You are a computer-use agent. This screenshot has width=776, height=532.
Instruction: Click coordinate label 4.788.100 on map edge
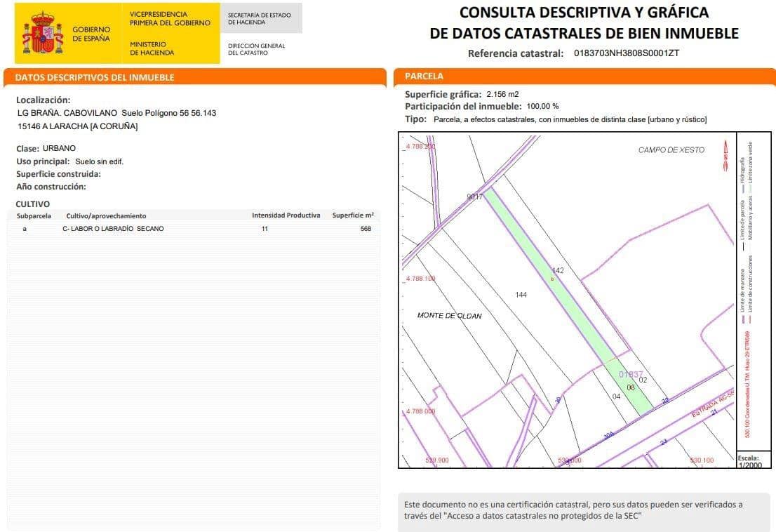422,279
